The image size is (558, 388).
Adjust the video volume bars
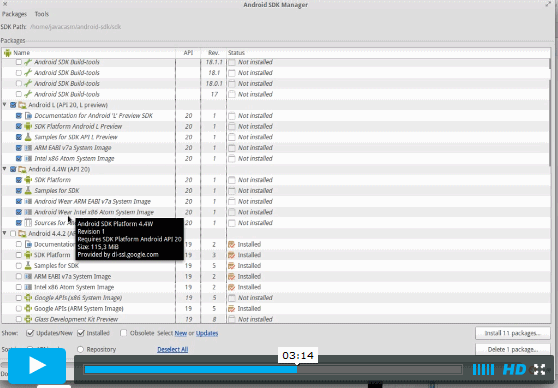[483, 369]
